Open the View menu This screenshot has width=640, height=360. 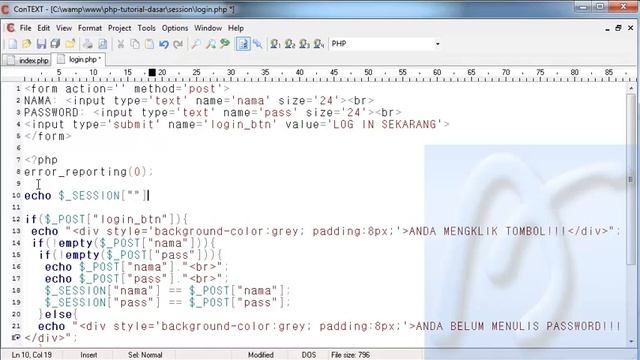tap(64, 28)
